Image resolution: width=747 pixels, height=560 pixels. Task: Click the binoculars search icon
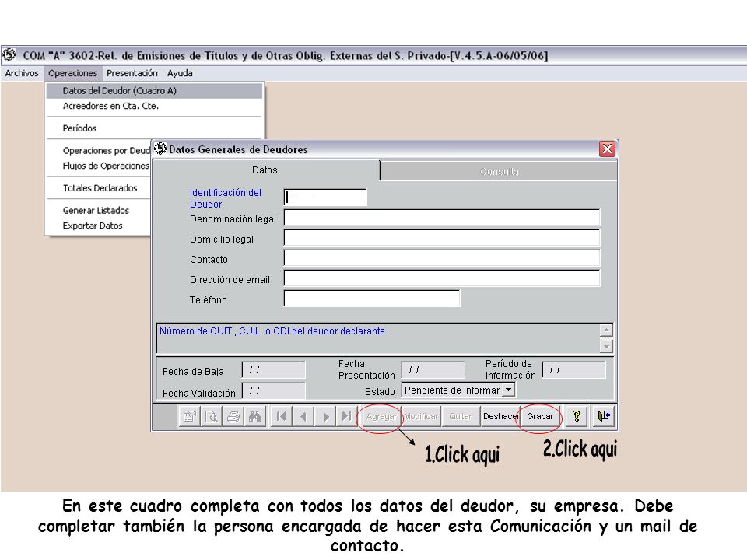[255, 417]
